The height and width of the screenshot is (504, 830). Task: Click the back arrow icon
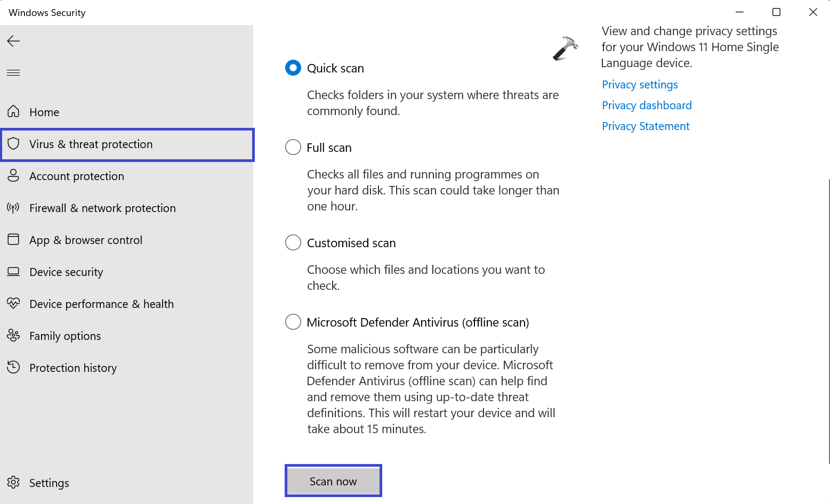13,41
